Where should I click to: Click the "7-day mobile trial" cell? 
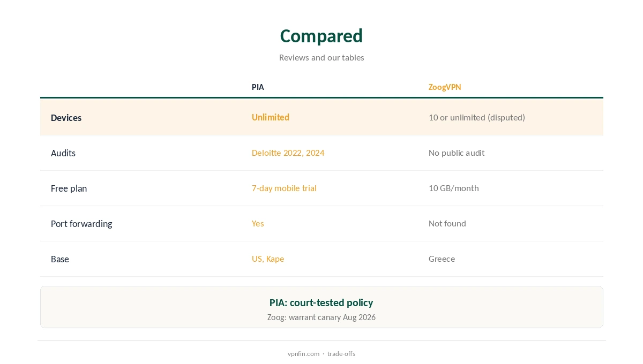coord(284,188)
